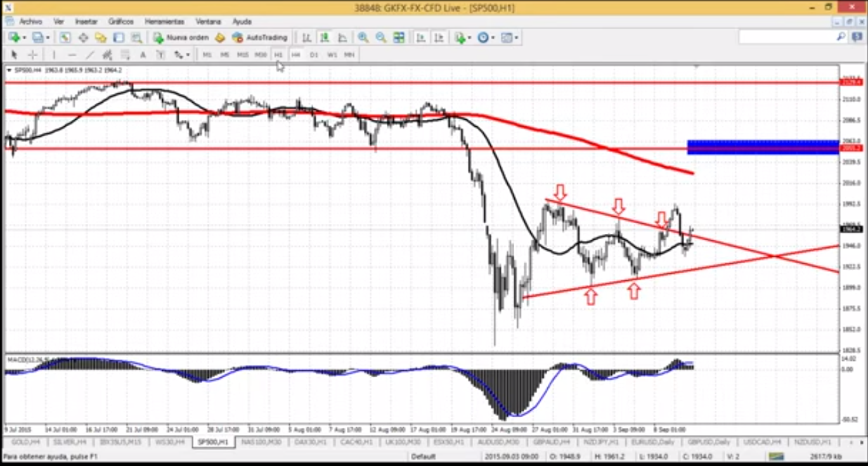Switch to the NAS100,M30 chart tab
868x466 pixels.
tap(260, 441)
